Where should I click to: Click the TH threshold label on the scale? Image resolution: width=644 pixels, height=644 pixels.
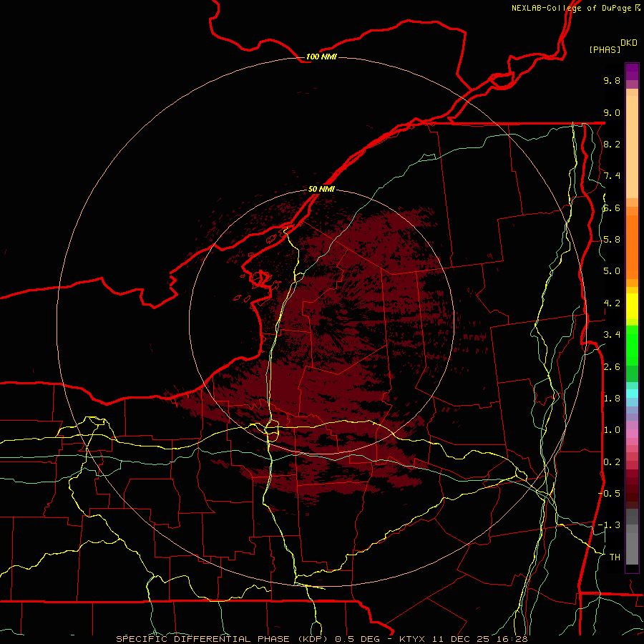pos(615,557)
